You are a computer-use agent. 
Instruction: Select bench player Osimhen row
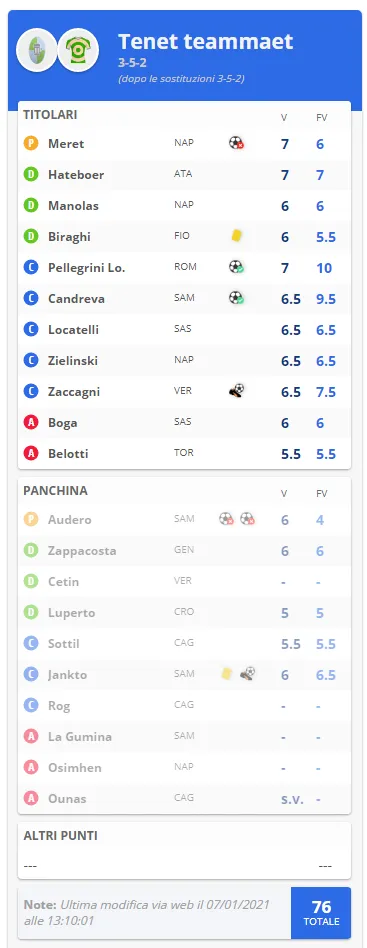(x=184, y=768)
